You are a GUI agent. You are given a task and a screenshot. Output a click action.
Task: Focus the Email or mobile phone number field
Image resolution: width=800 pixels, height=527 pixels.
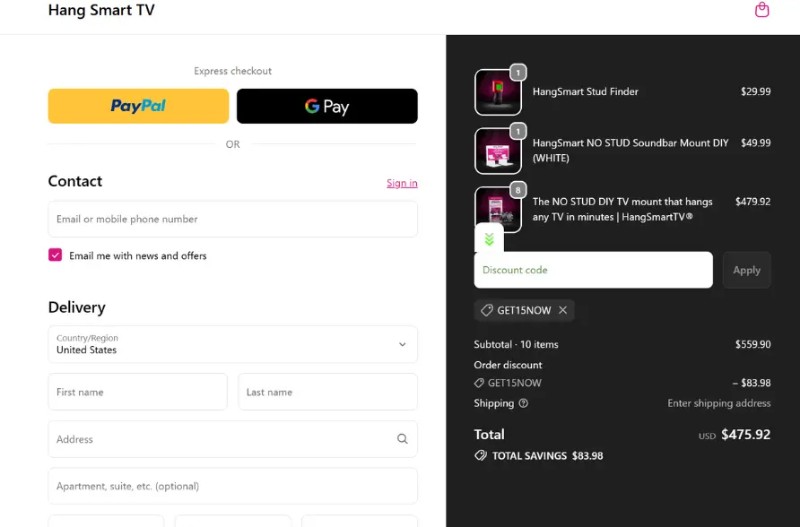[233, 219]
